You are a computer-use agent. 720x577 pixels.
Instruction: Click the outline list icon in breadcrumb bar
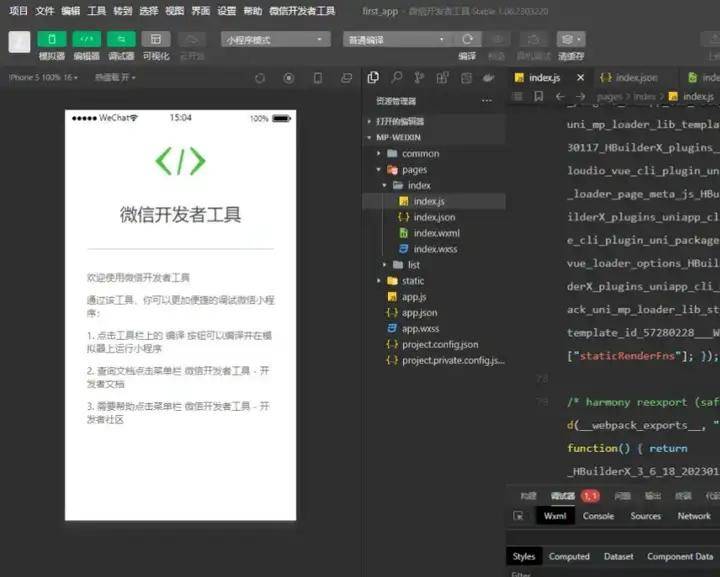[x=518, y=96]
